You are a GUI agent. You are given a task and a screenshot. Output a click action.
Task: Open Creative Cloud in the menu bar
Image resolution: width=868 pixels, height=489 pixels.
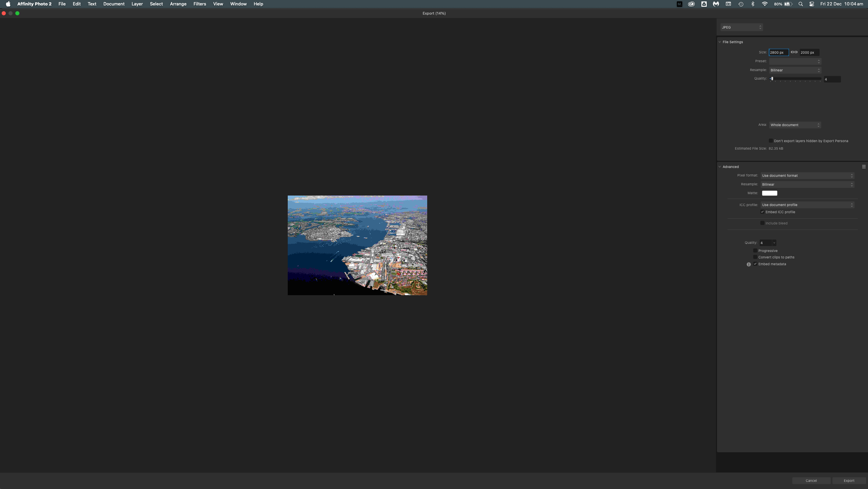(x=691, y=4)
